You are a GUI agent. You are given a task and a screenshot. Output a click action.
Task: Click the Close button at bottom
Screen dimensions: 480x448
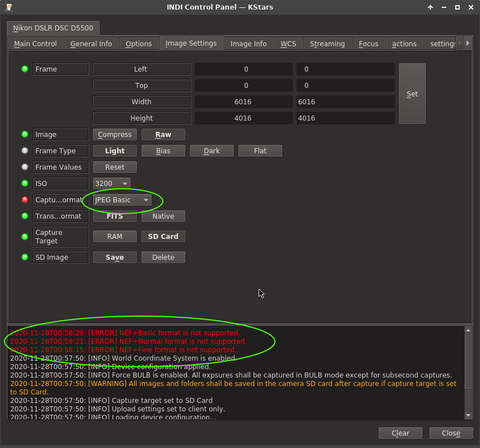point(451,433)
